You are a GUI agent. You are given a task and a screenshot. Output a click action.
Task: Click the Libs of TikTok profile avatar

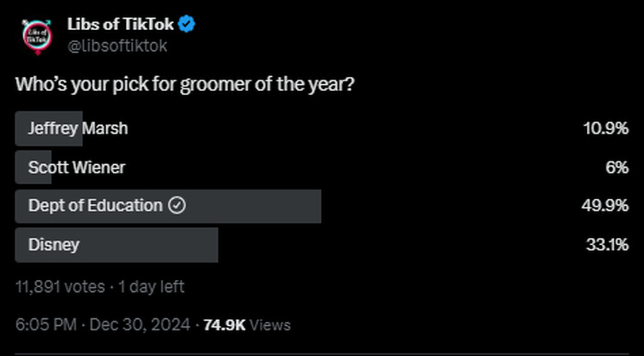(x=37, y=36)
